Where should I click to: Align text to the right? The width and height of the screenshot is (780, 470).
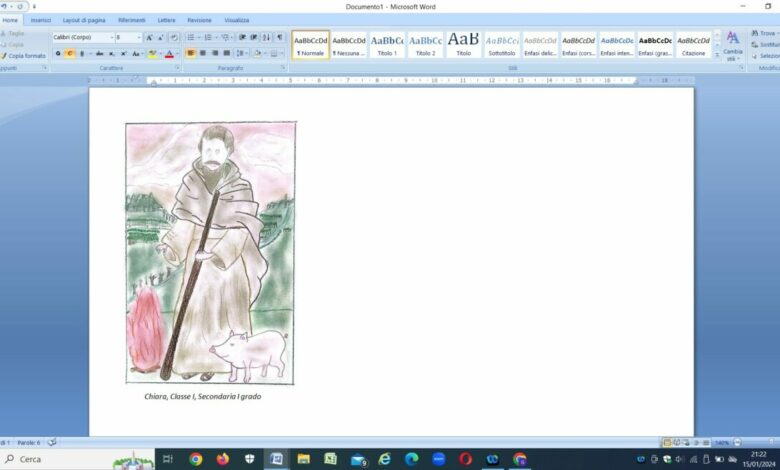215,53
